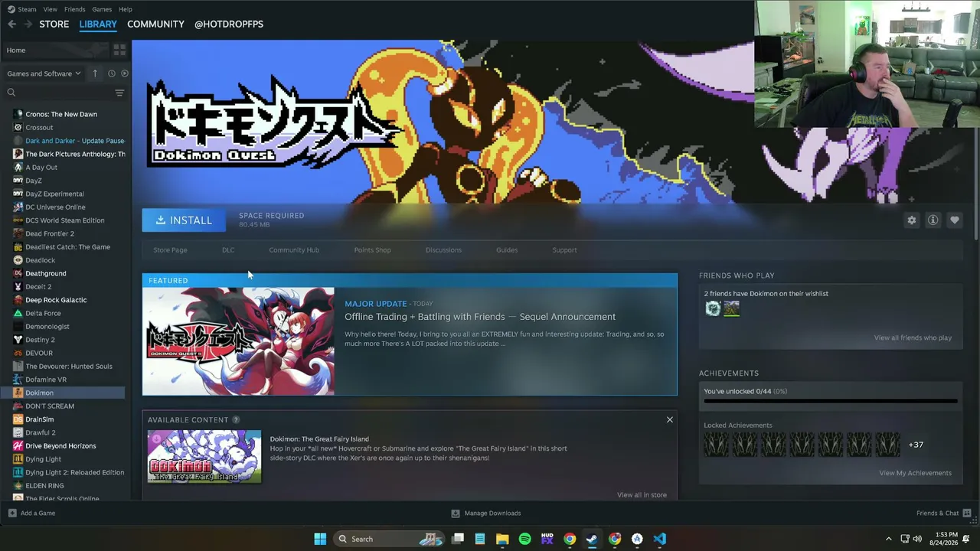Expand the Games and Software dropdown
Screen dimensions: 980x551
(44, 73)
